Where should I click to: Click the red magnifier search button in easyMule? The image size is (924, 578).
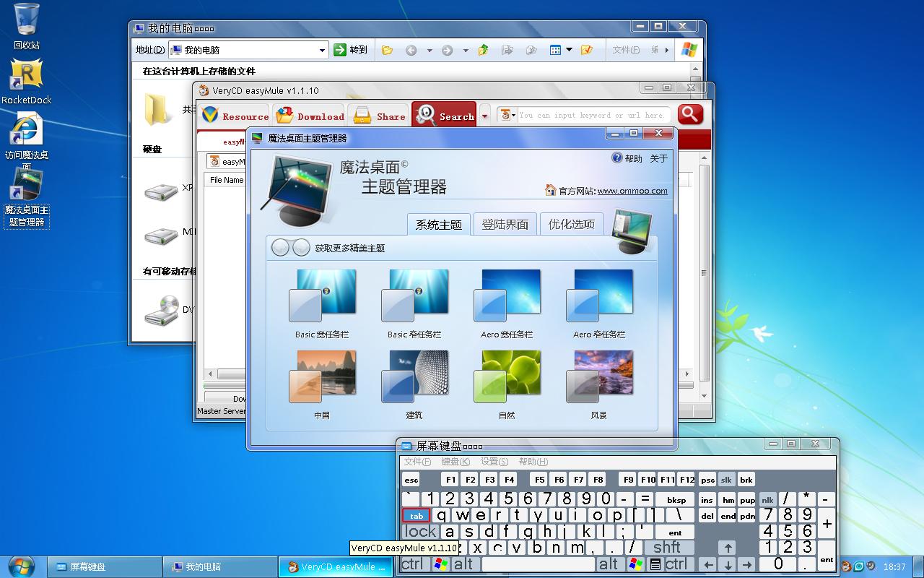(x=690, y=114)
